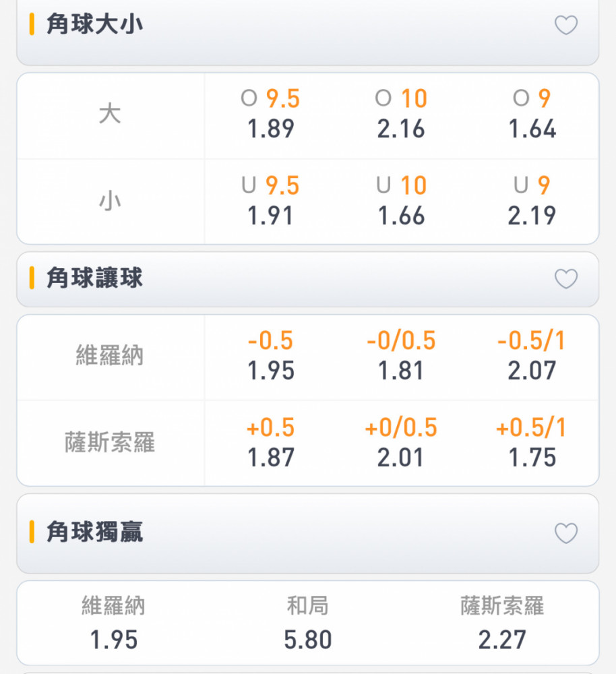The width and height of the screenshot is (616, 674).
Task: Pick 維羅納 -0.5/1 handicap at 2.07
Action: point(532,356)
